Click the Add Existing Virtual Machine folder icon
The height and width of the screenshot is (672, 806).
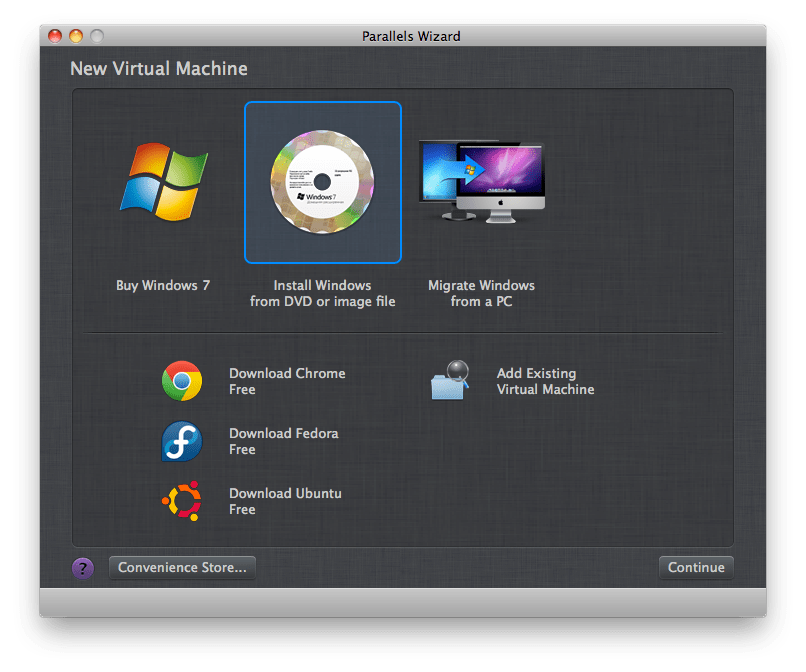[x=451, y=381]
